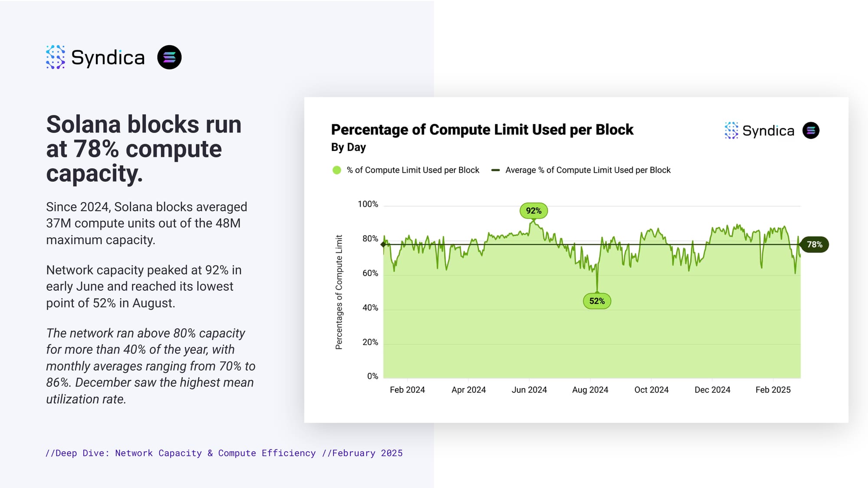This screenshot has width=868, height=488.
Task: Toggle the dark average line legend marker
Action: click(x=495, y=170)
